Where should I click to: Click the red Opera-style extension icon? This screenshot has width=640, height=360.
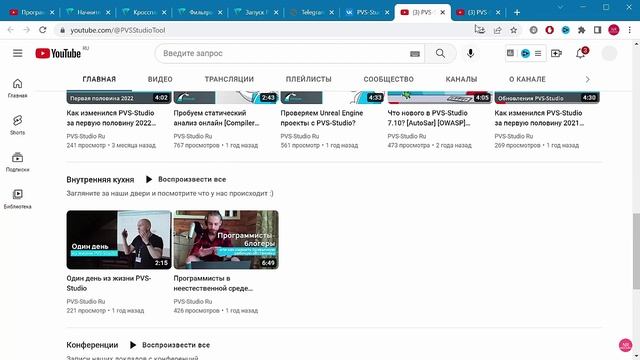[x=549, y=30]
